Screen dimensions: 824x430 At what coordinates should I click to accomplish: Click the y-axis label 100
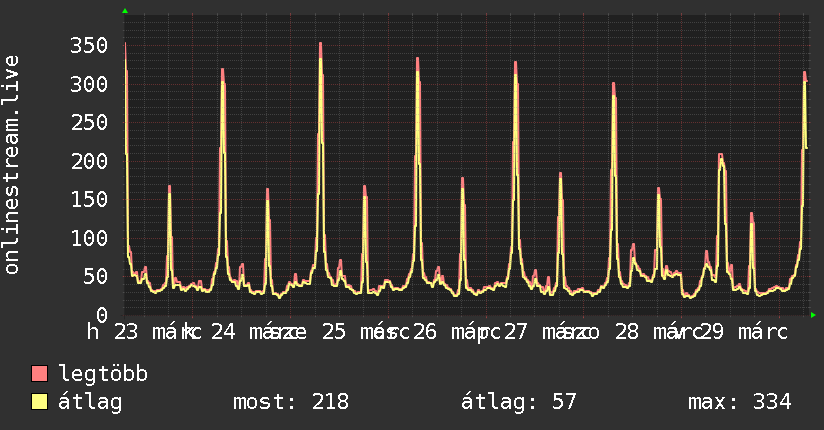click(89, 238)
